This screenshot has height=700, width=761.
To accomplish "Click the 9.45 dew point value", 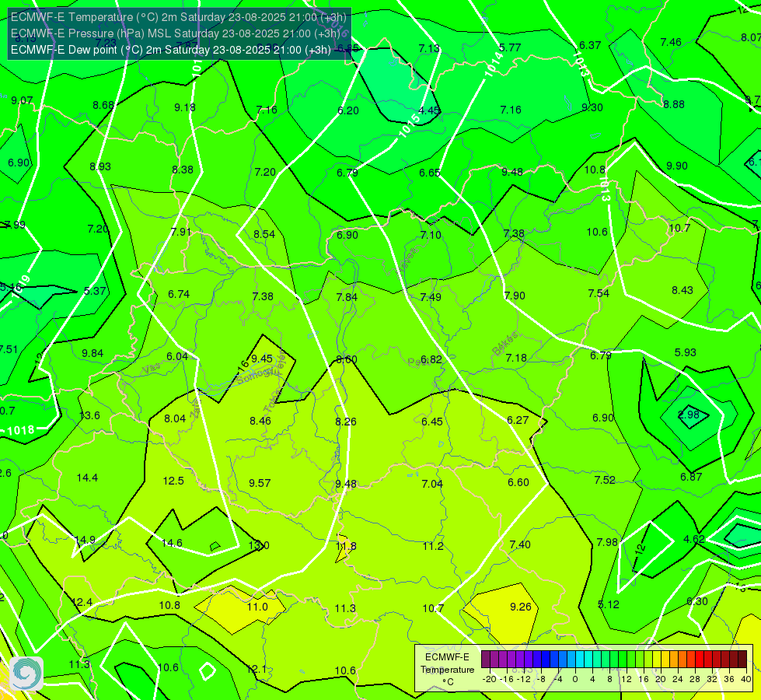I will point(262,359).
